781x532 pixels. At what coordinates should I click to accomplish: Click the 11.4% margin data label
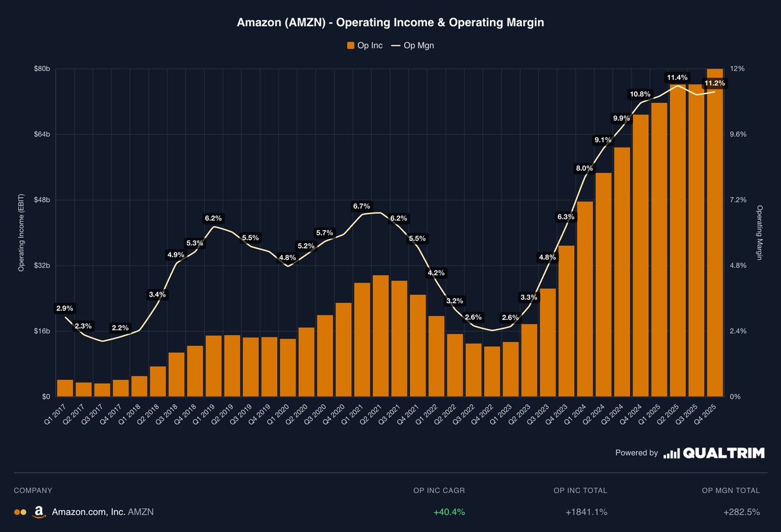coord(678,77)
